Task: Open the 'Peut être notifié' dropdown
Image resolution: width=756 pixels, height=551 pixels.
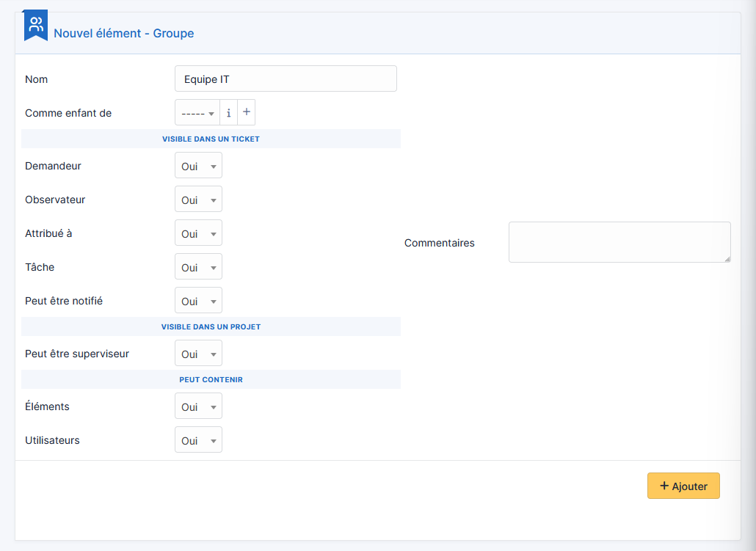Action: point(199,301)
